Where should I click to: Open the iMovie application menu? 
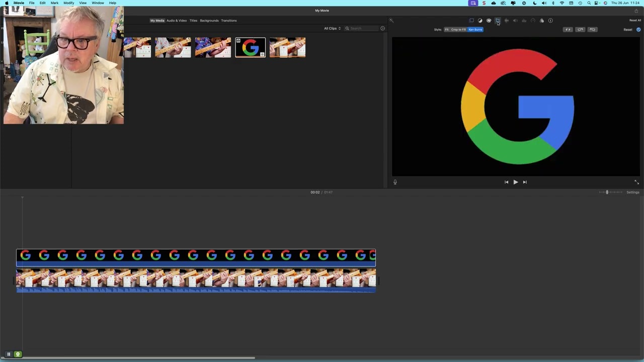click(x=19, y=3)
